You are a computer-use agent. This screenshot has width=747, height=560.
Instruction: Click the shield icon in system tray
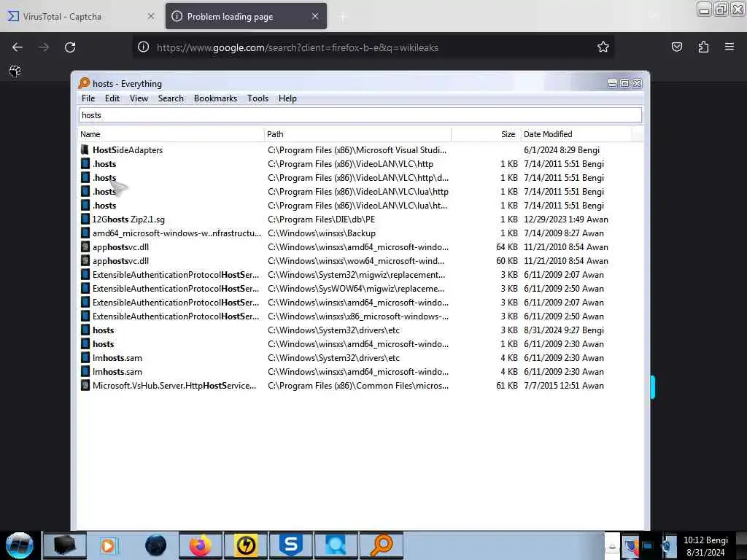631,546
